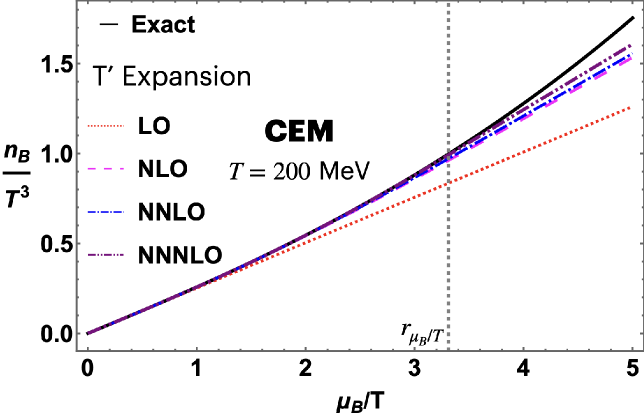Screen dimensions: 644x413
Task: Click the μB/T x-axis title
Action: pos(361,401)
